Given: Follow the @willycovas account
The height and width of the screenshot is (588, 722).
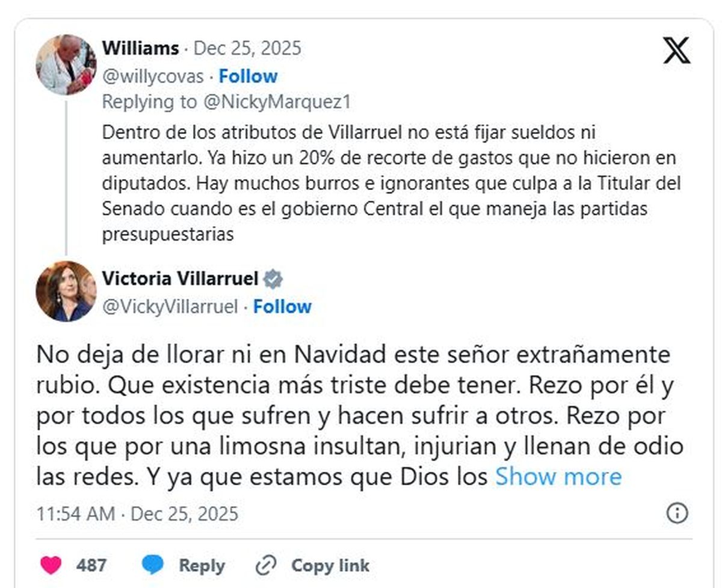Looking at the screenshot, I should tap(248, 76).
